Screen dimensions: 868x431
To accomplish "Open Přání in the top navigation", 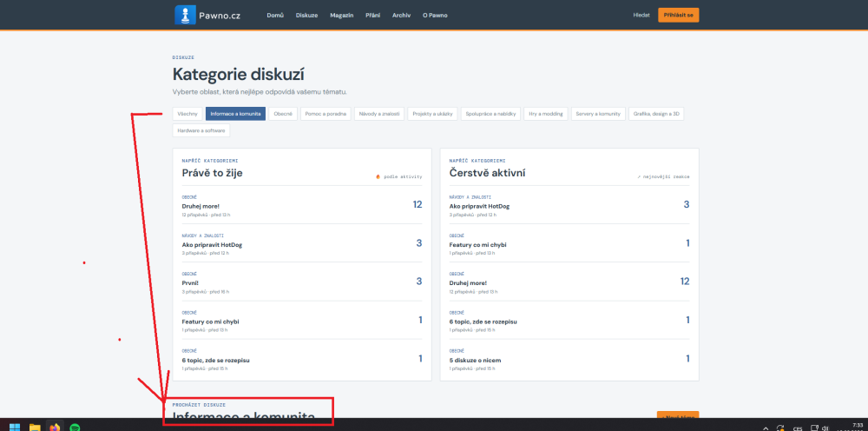I will click(x=372, y=16).
